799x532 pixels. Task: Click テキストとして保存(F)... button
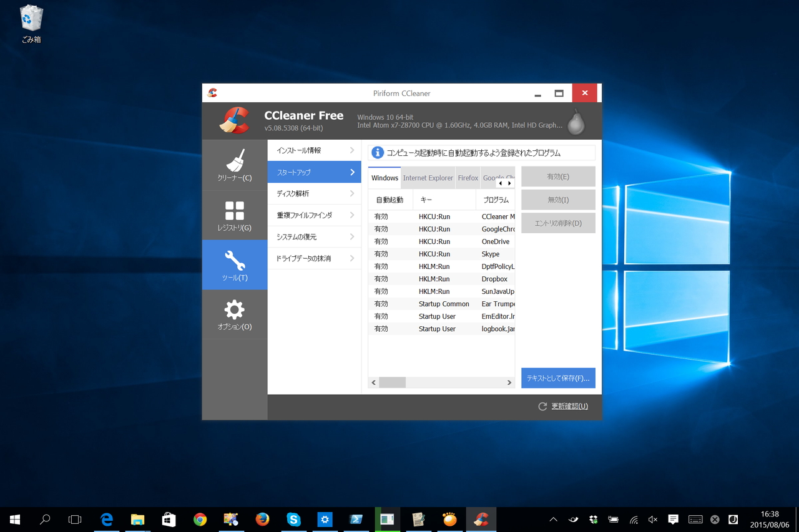(558, 378)
